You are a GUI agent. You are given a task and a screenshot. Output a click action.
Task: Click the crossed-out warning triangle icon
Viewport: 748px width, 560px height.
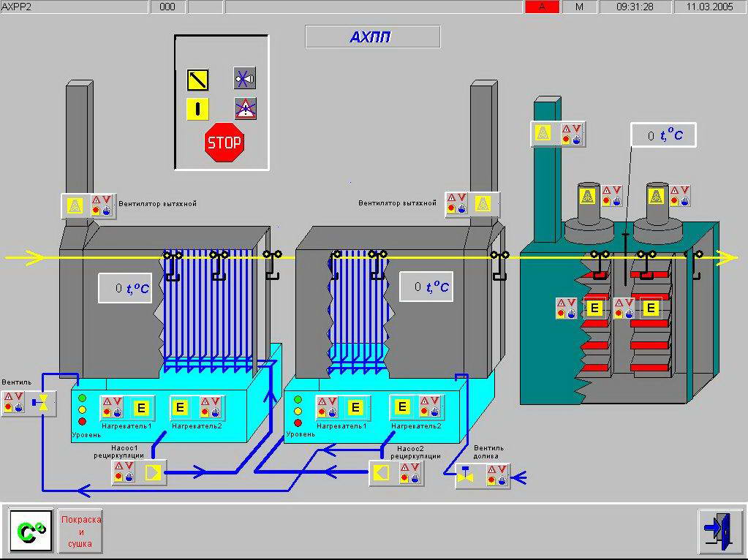point(245,109)
